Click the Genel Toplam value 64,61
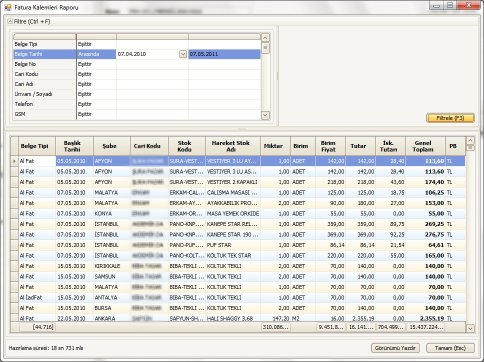Viewport: 484px width, 362px height. click(425, 245)
